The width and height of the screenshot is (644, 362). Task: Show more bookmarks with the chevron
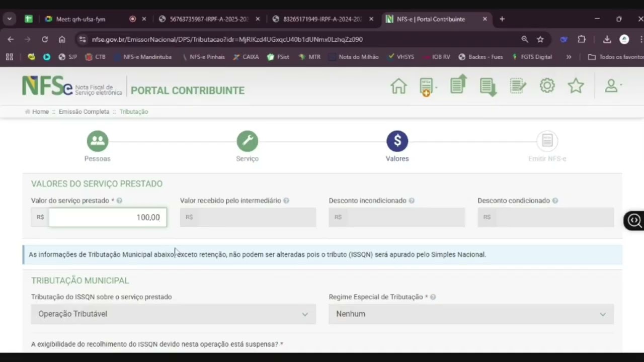coord(569,57)
